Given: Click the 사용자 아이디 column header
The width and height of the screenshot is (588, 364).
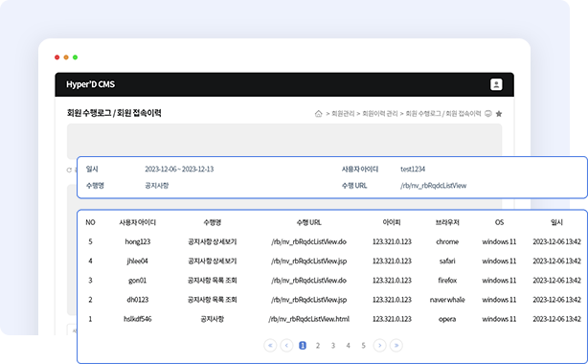Looking at the screenshot, I should 137,222.
